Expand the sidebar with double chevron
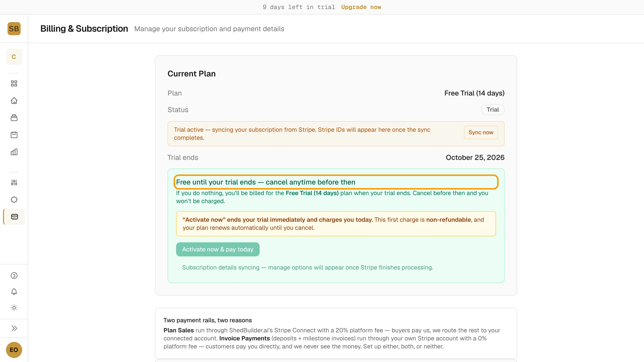The image size is (644, 362). pyautogui.click(x=14, y=328)
